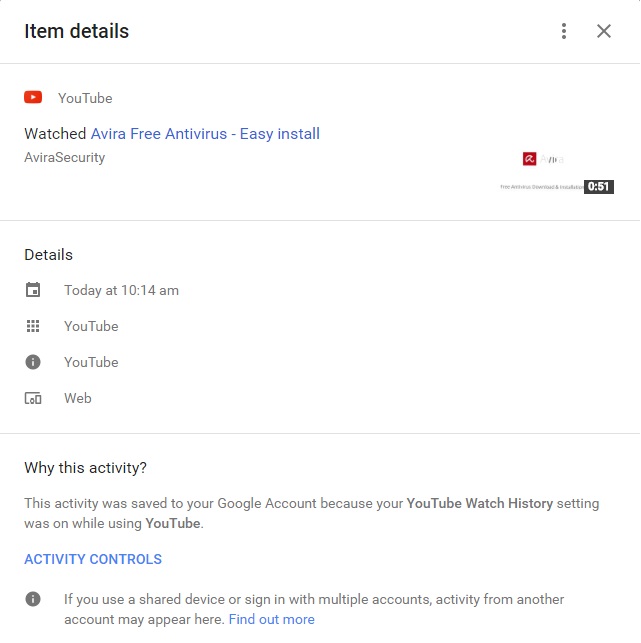Click the Why this activity? heading
The image size is (641, 643).
coord(85,467)
